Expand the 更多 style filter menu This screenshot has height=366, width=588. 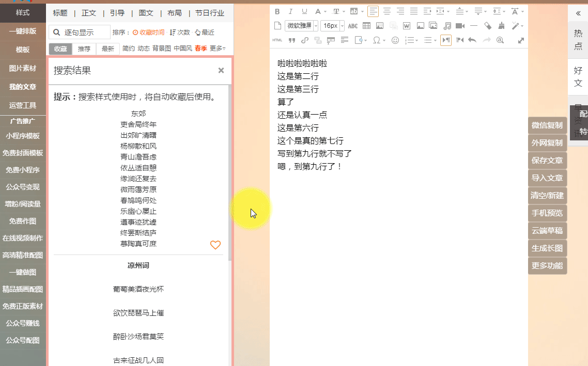coord(218,49)
